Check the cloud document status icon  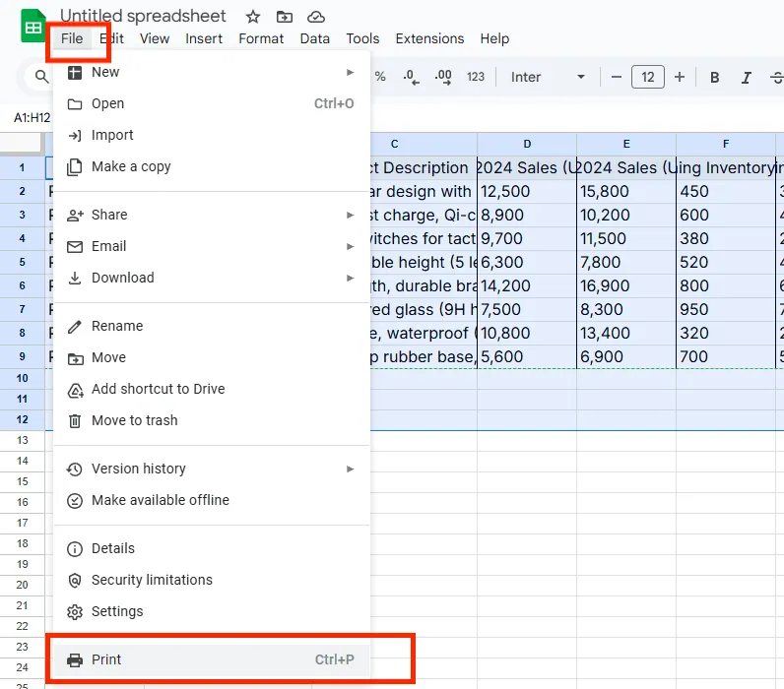click(315, 17)
